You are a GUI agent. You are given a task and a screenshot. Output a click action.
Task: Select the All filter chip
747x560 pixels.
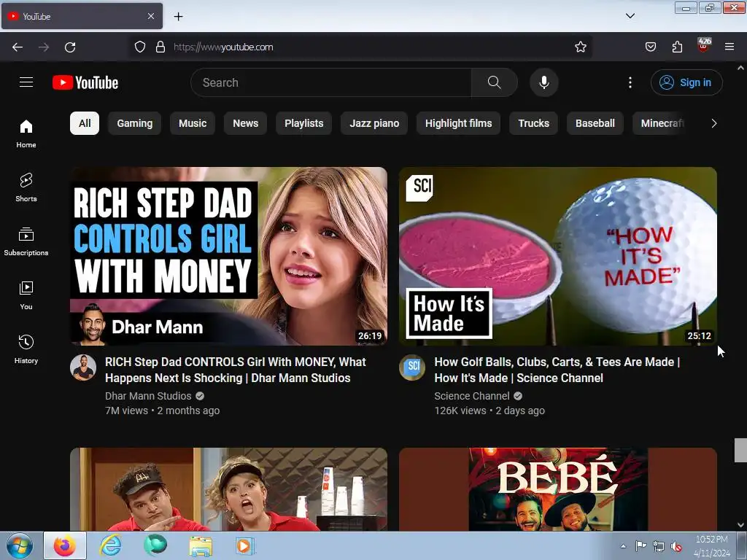[x=85, y=123]
